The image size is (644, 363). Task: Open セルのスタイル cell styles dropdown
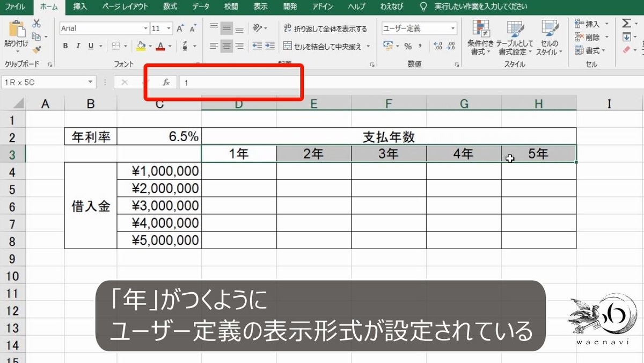tap(550, 39)
